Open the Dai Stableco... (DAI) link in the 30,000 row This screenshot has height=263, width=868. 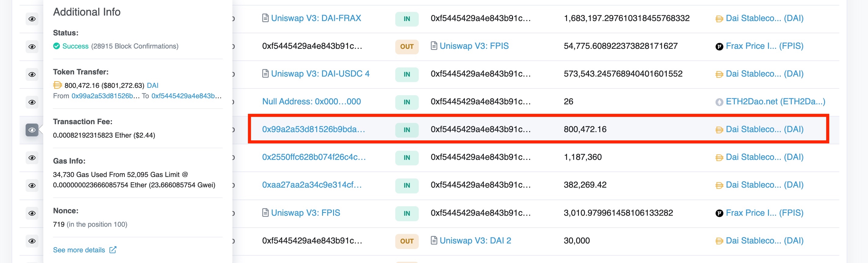[765, 240]
